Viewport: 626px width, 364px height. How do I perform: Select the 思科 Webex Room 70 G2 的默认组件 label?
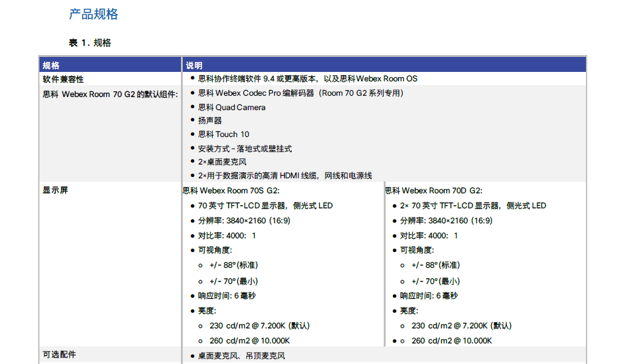point(110,94)
